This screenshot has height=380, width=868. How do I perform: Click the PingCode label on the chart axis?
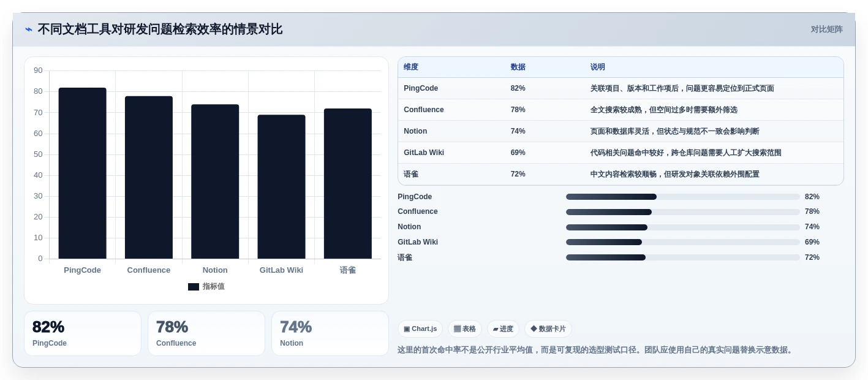[x=83, y=270]
